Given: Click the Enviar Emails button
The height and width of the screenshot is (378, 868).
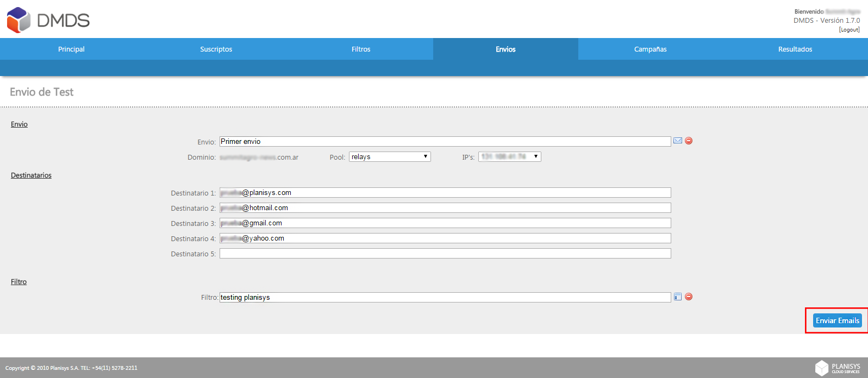Looking at the screenshot, I should tap(838, 320).
